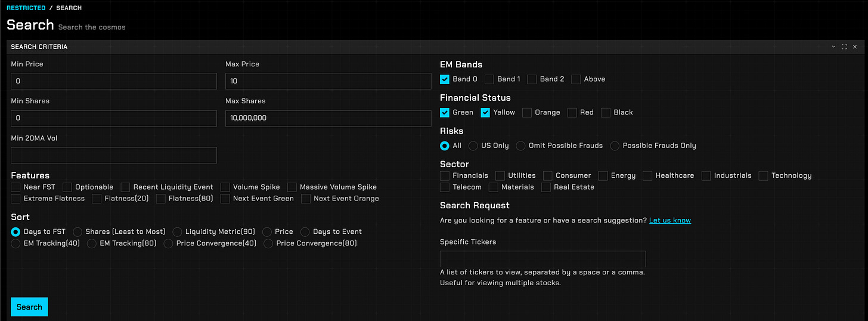Check Black financial status
This screenshot has width=868, height=321.
606,113
